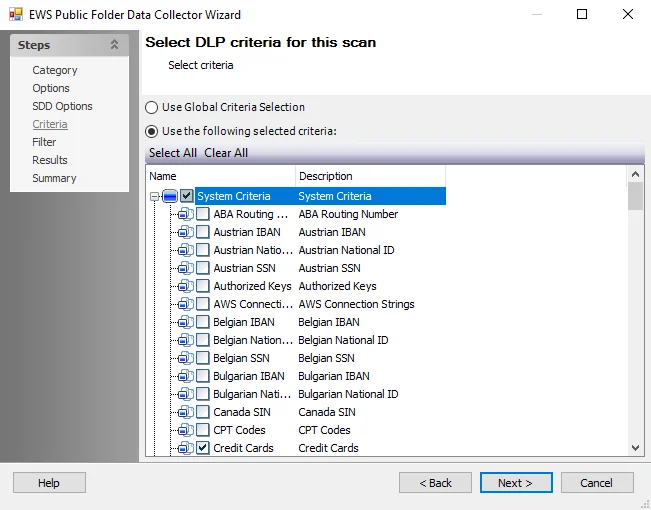Go to the Options step

(51, 88)
